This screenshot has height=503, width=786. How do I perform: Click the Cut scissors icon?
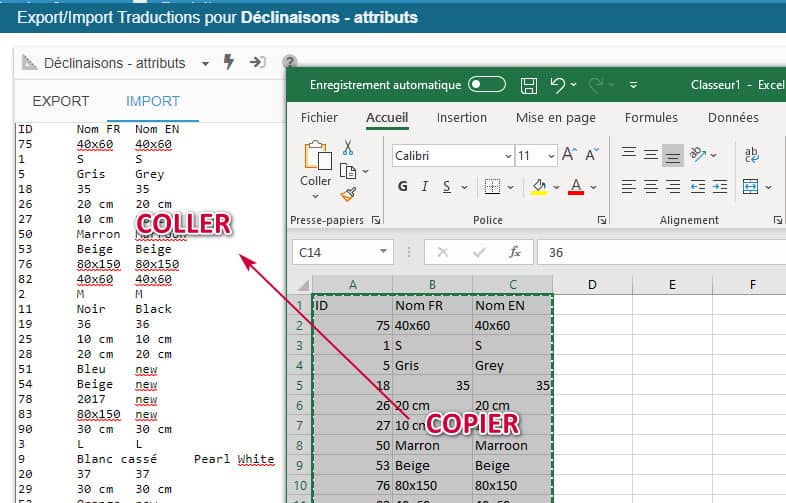pyautogui.click(x=348, y=147)
